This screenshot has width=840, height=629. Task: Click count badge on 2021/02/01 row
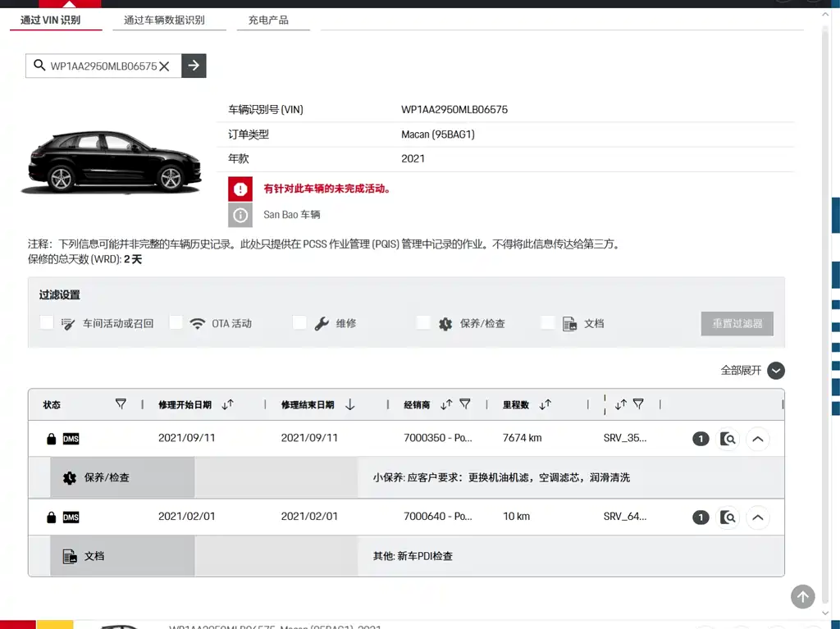point(701,517)
